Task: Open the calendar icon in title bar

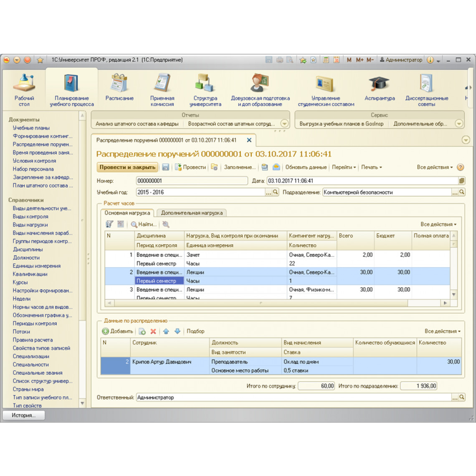Action: click(336, 60)
